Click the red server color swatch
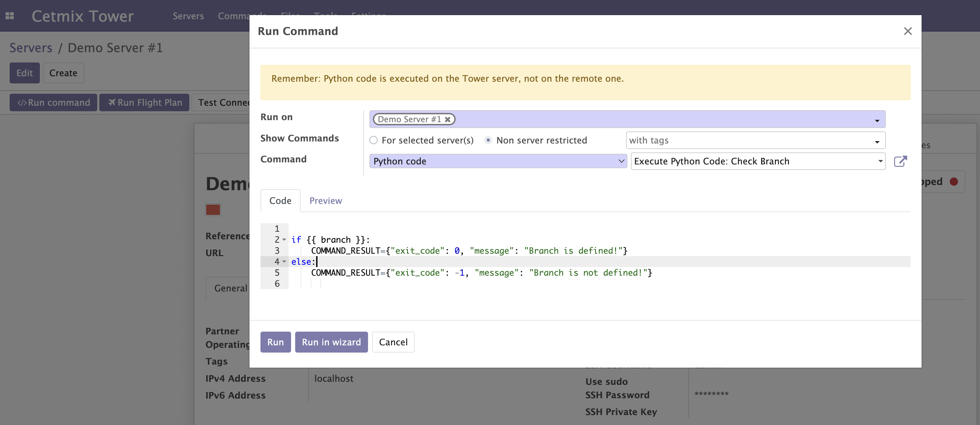The image size is (980, 425). (213, 209)
